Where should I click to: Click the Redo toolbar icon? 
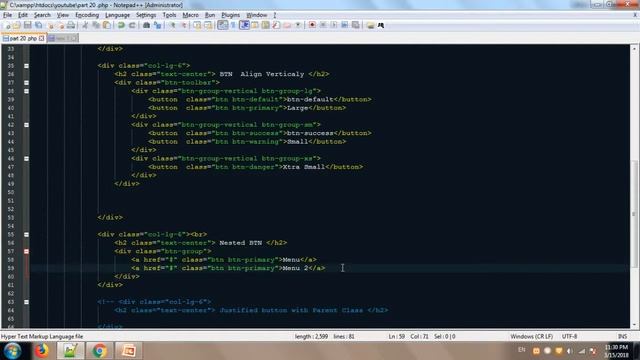point(132,25)
